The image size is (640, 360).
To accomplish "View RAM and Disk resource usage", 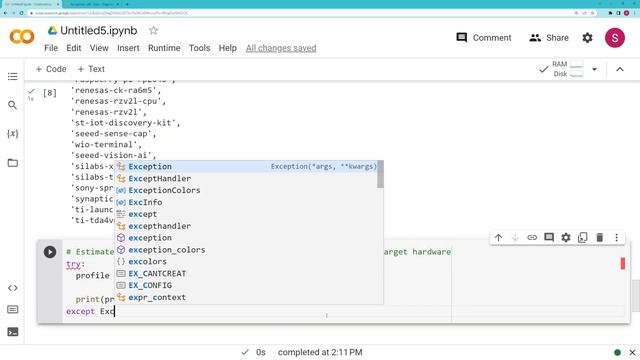I will click(568, 69).
